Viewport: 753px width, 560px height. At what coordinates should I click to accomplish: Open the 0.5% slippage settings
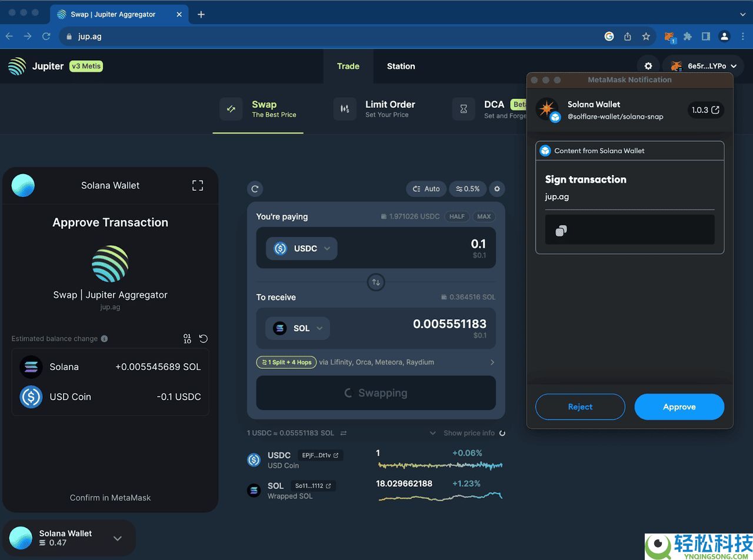pyautogui.click(x=468, y=189)
